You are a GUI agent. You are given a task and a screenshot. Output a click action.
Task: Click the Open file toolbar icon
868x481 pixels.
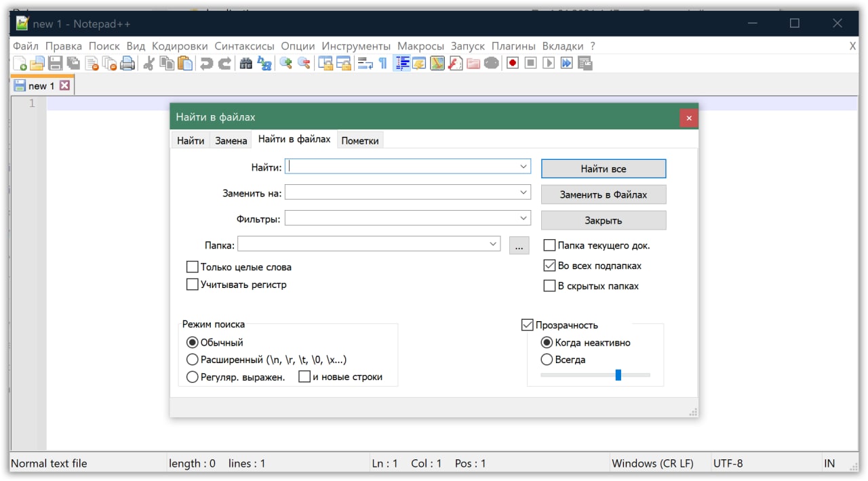click(37, 64)
